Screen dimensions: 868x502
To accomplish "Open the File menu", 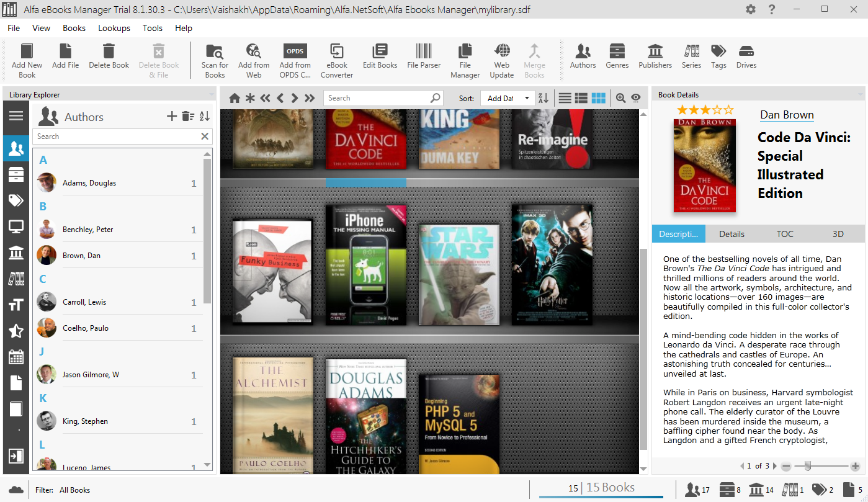I will pos(14,28).
